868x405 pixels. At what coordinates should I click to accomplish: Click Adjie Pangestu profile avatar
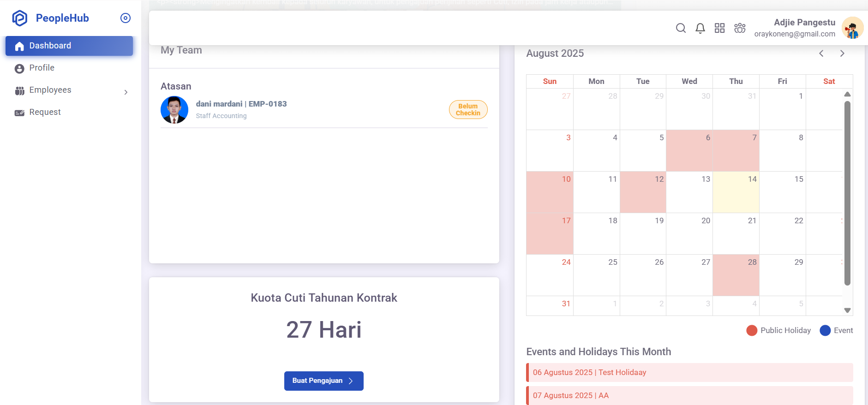[852, 28]
